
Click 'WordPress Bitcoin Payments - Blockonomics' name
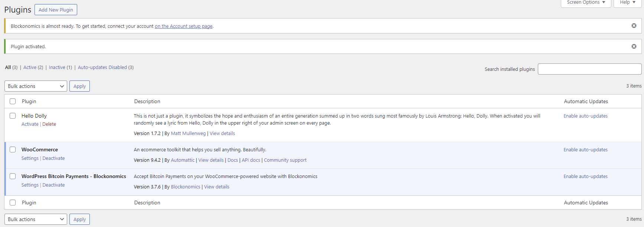tap(74, 176)
